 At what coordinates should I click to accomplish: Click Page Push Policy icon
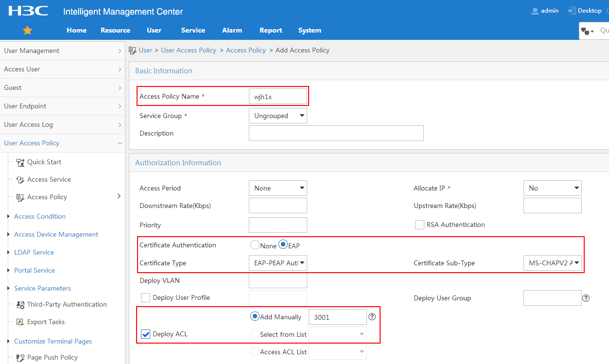tap(20, 358)
